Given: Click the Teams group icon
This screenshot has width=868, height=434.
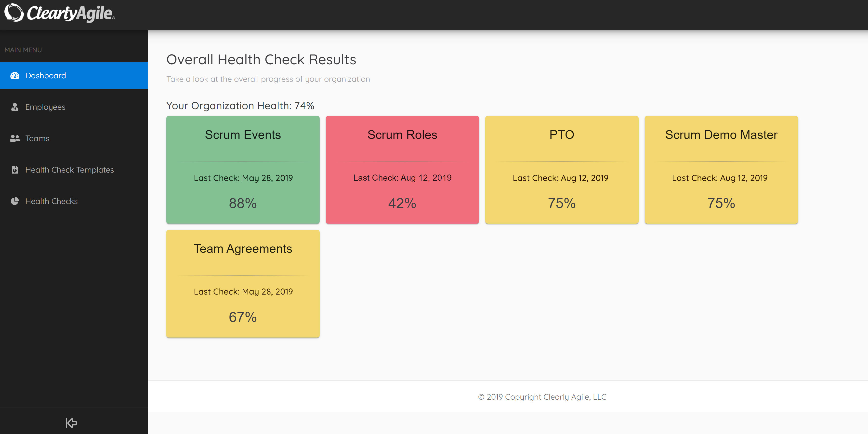Looking at the screenshot, I should (x=15, y=138).
